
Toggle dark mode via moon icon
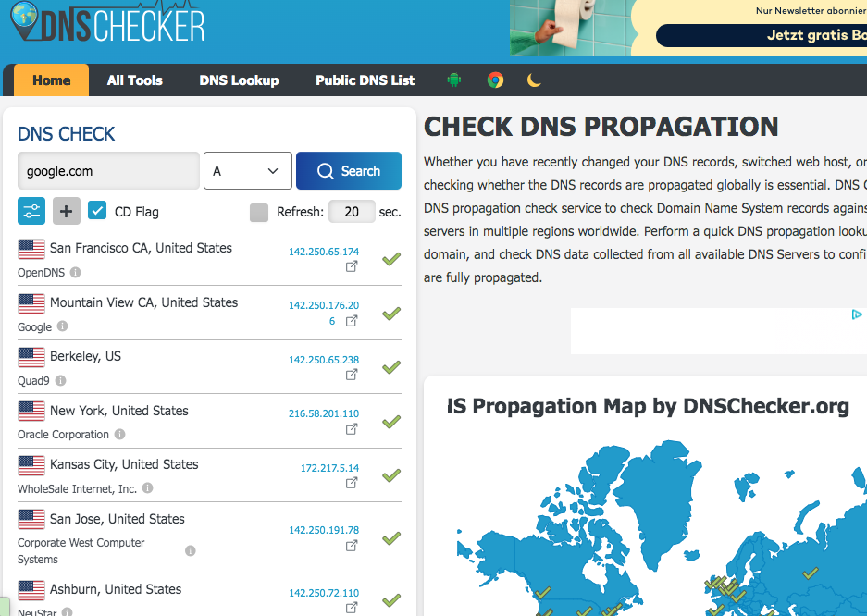[x=534, y=80]
